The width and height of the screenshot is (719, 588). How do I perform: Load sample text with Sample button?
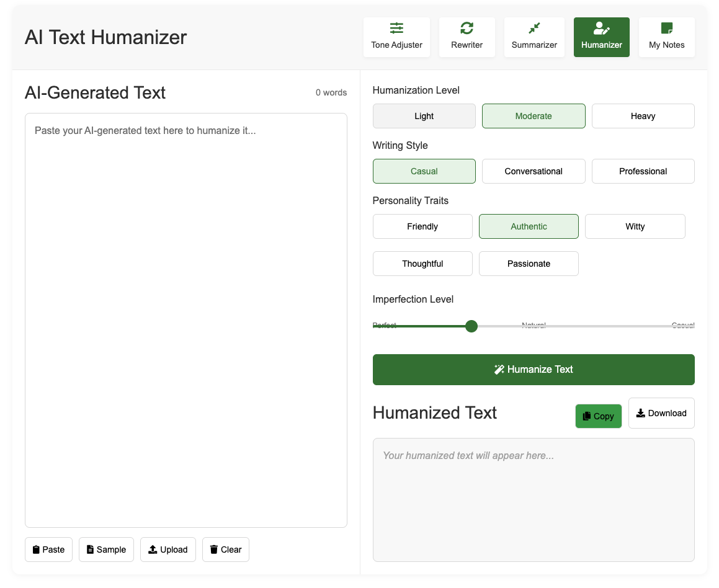point(106,550)
